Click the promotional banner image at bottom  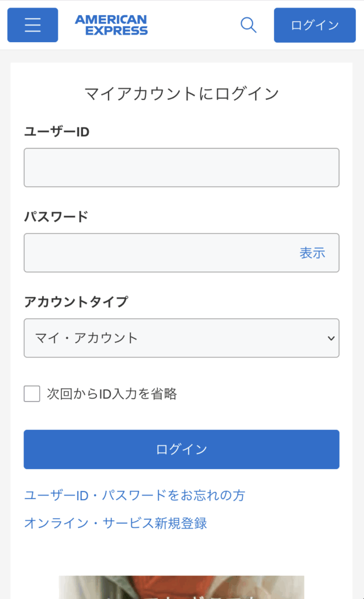click(x=181, y=587)
